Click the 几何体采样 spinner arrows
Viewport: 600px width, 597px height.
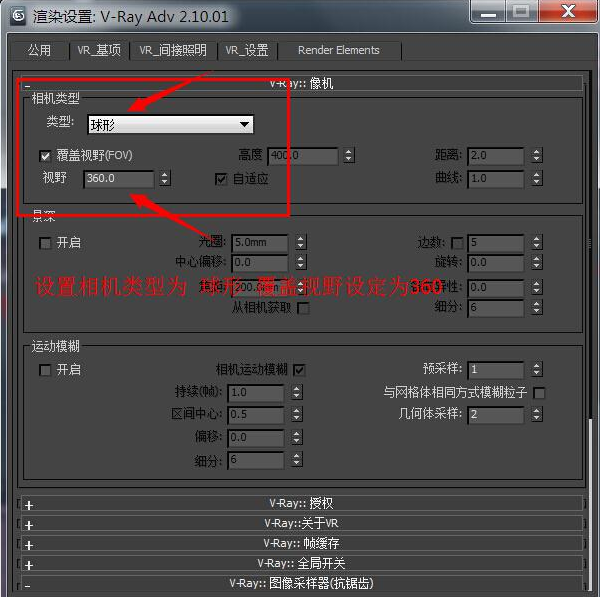(x=537, y=414)
